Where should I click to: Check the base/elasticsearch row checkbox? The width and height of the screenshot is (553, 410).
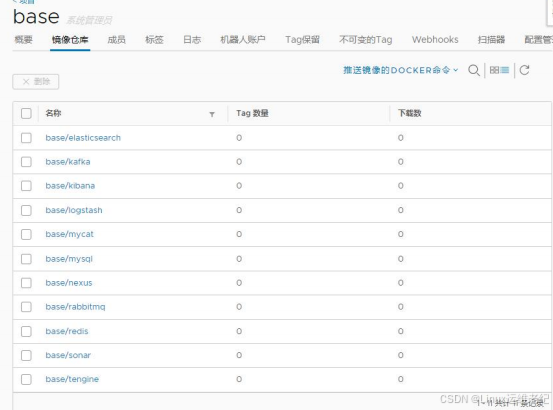pos(26,138)
